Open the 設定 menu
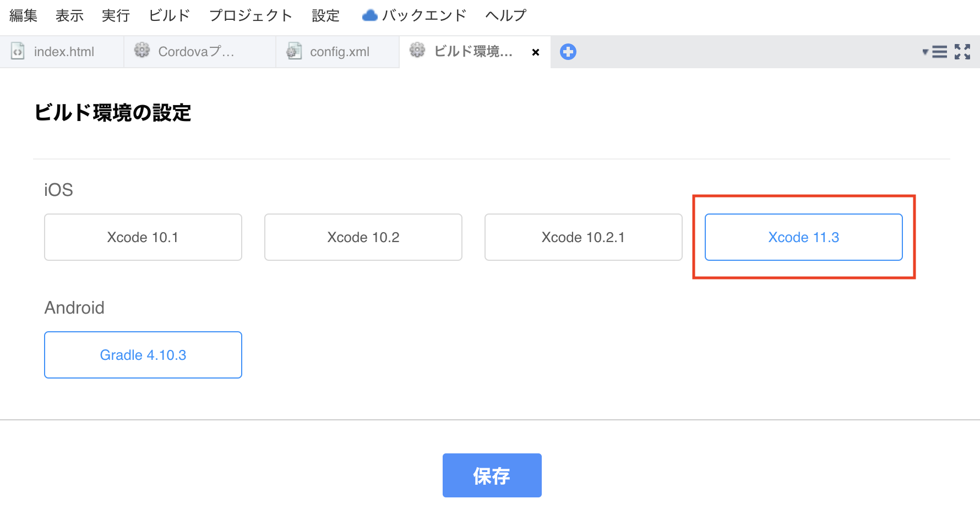This screenshot has width=980, height=515. click(x=325, y=15)
